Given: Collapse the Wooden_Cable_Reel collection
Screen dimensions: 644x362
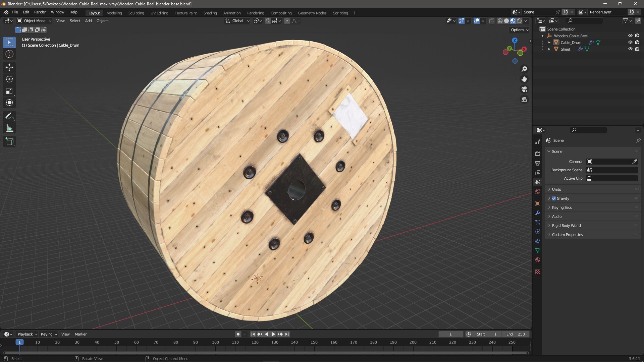Looking at the screenshot, I should (543, 36).
